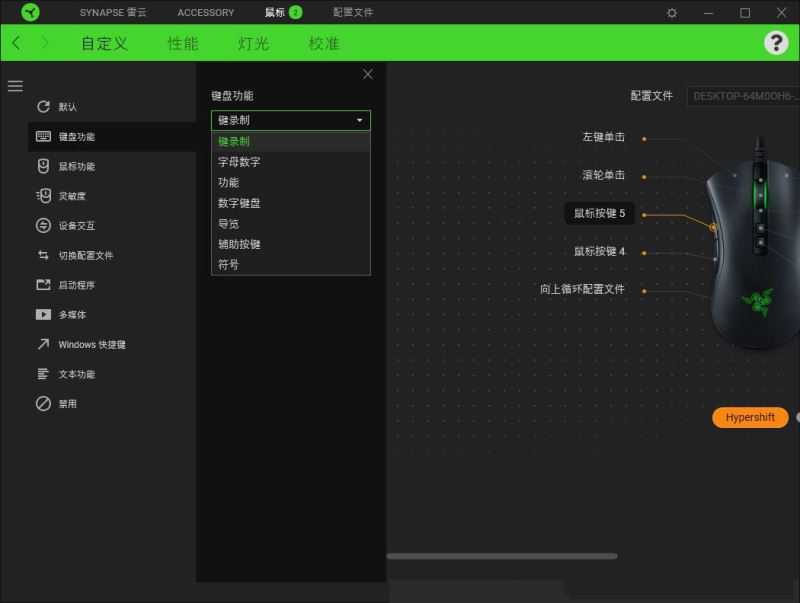Choose 辅助按键 from the dropdown list

click(291, 244)
